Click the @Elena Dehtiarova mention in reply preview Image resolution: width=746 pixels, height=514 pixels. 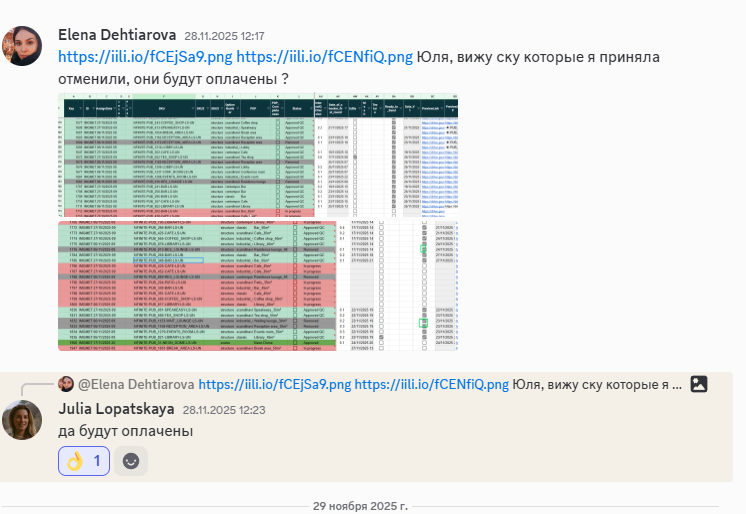pyautogui.click(x=136, y=384)
